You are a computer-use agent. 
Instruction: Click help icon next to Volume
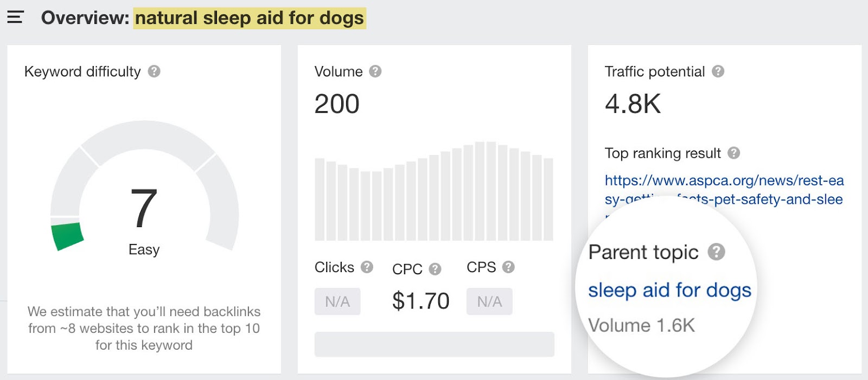[x=375, y=72]
